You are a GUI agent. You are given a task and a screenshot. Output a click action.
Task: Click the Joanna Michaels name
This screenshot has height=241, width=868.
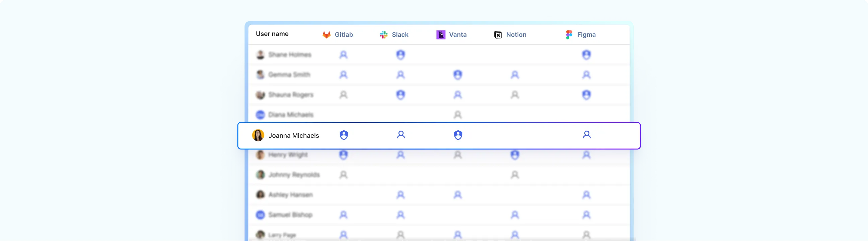pos(293,135)
